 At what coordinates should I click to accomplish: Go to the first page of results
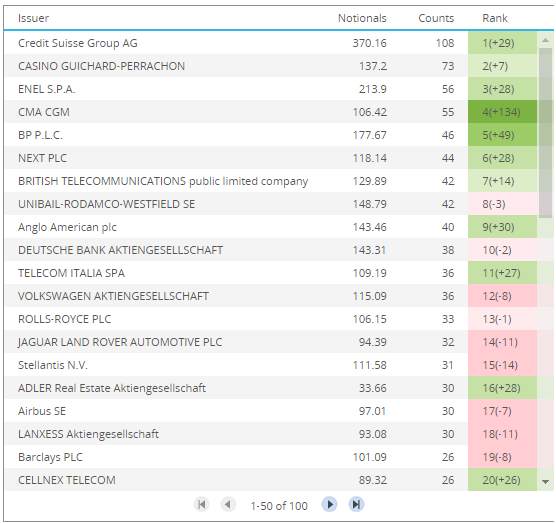coord(201,504)
